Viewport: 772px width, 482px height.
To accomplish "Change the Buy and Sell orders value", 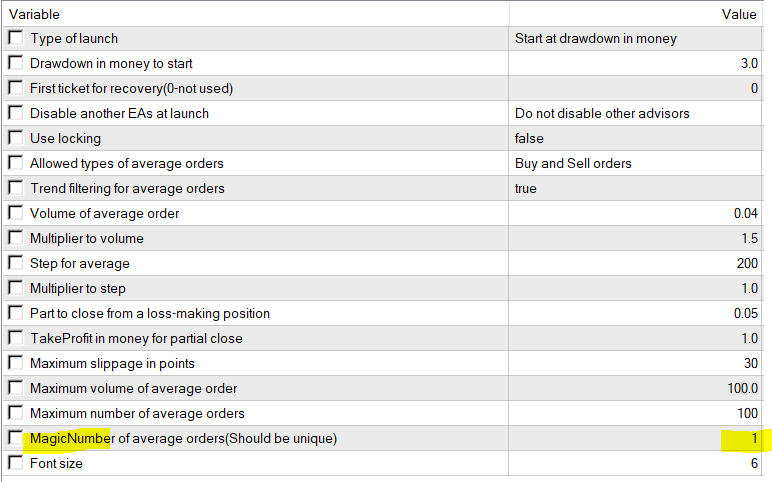I will tap(638, 164).
